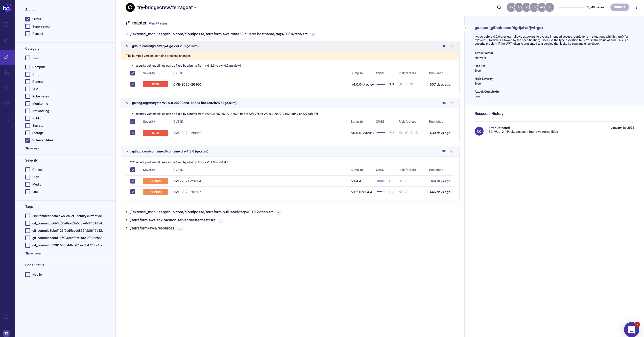
Task: Open the three-dot options menu
Action: pos(637,7)
